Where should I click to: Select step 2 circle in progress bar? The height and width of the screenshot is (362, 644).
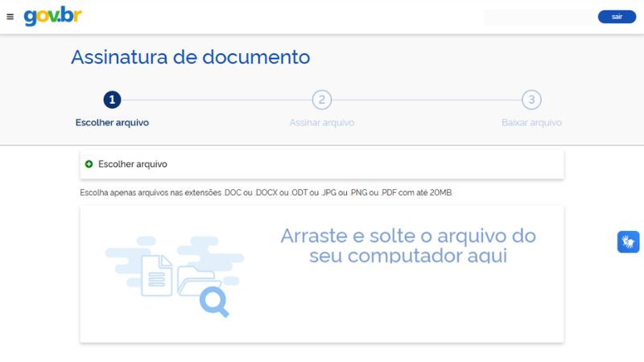pos(321,100)
